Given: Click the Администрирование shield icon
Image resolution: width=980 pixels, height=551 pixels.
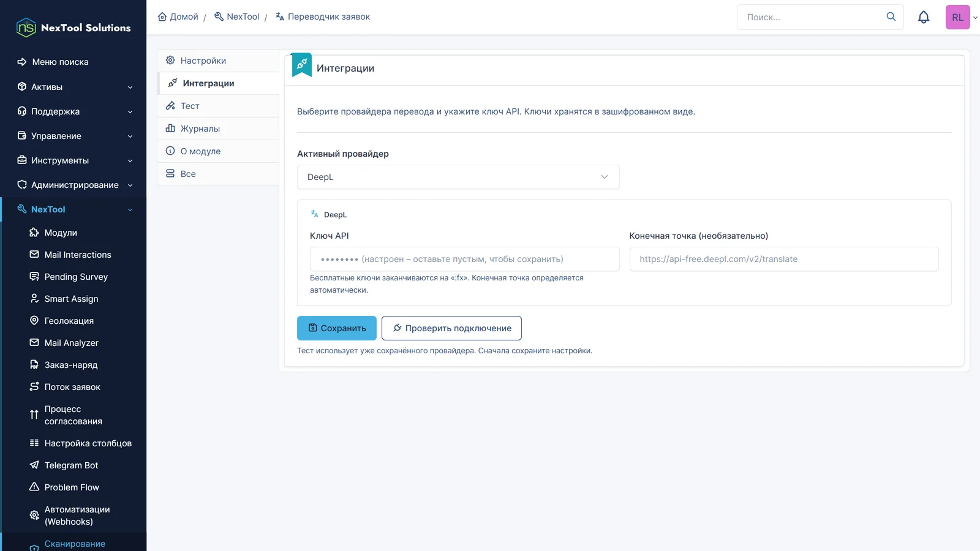Looking at the screenshot, I should click(x=22, y=184).
